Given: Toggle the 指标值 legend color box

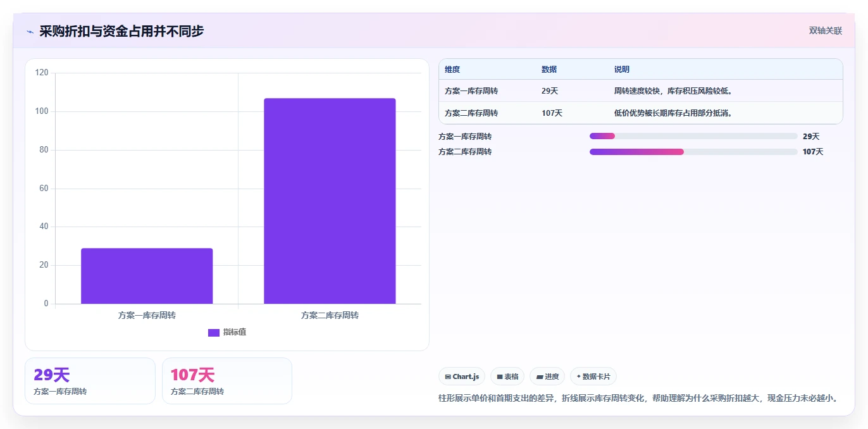Looking at the screenshot, I should pyautogui.click(x=214, y=332).
